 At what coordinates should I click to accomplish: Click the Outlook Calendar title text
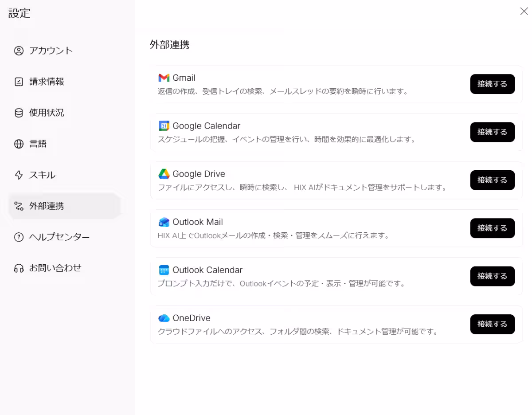coord(208,270)
